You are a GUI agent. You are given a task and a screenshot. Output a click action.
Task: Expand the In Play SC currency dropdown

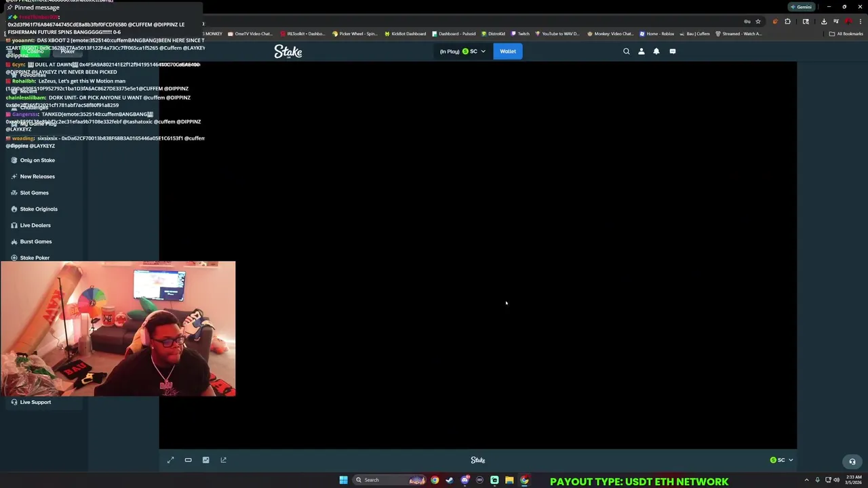[x=462, y=52]
